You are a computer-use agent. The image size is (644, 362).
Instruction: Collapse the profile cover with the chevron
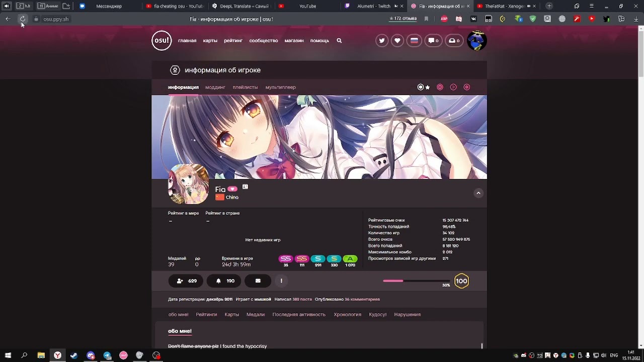[x=478, y=193]
